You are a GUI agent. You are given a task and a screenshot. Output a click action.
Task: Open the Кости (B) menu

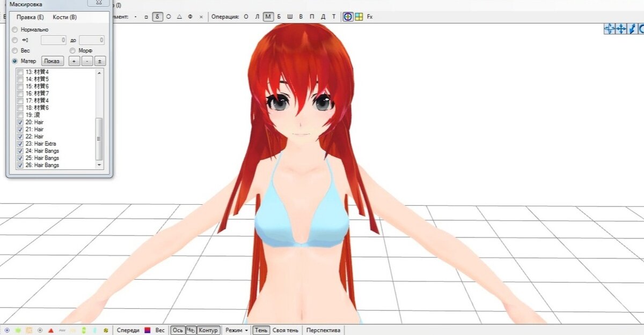tap(64, 17)
